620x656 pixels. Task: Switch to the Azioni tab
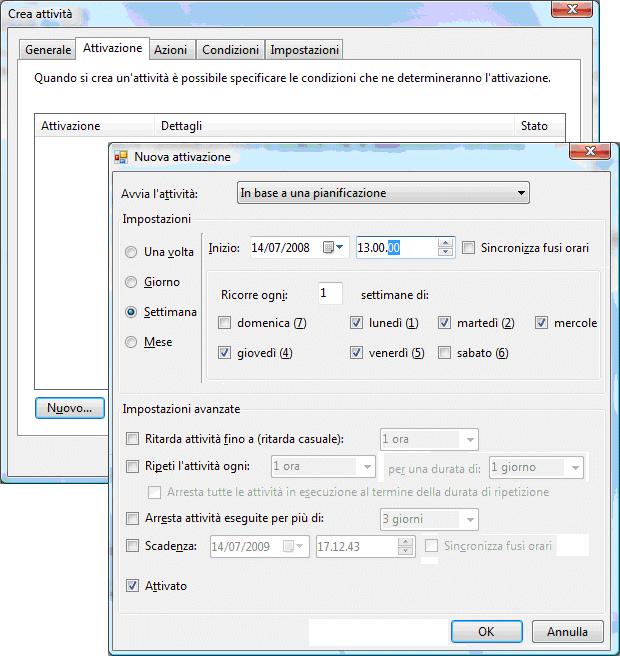pos(170,50)
